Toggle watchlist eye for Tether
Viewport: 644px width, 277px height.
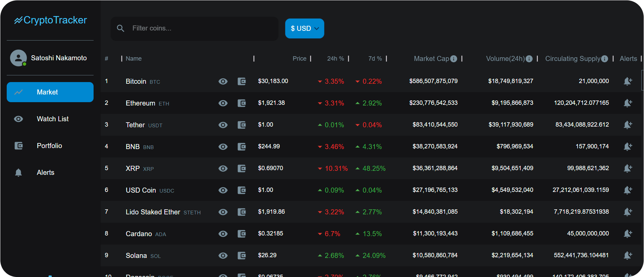point(223,125)
